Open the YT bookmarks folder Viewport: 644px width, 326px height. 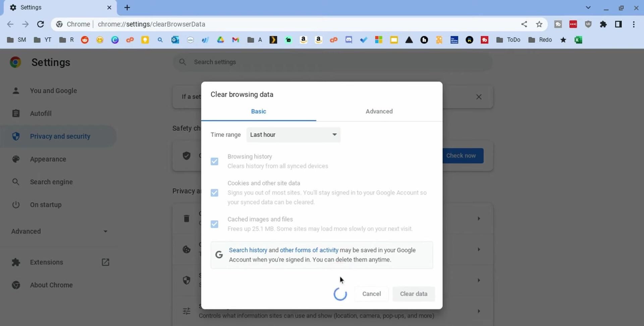tap(43, 40)
